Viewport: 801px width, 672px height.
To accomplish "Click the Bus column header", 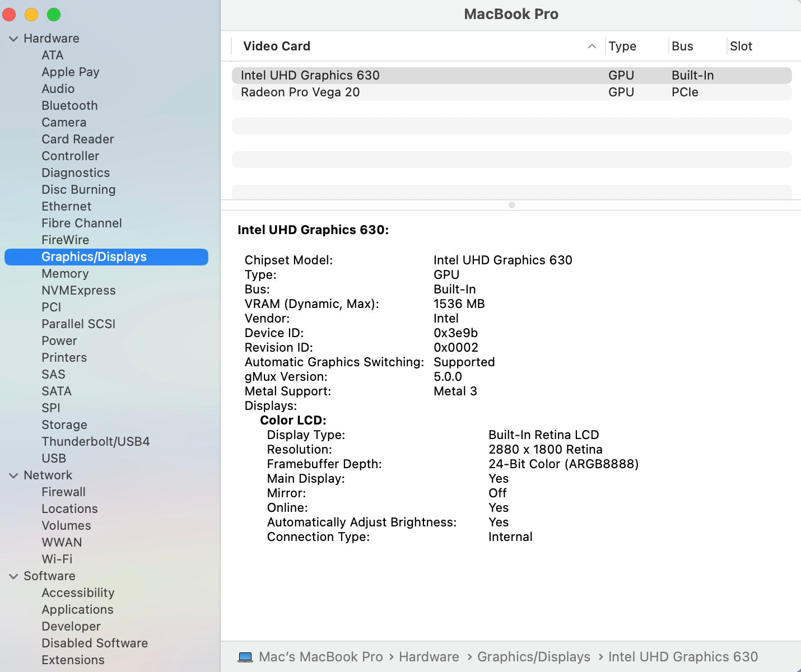I will [682, 46].
